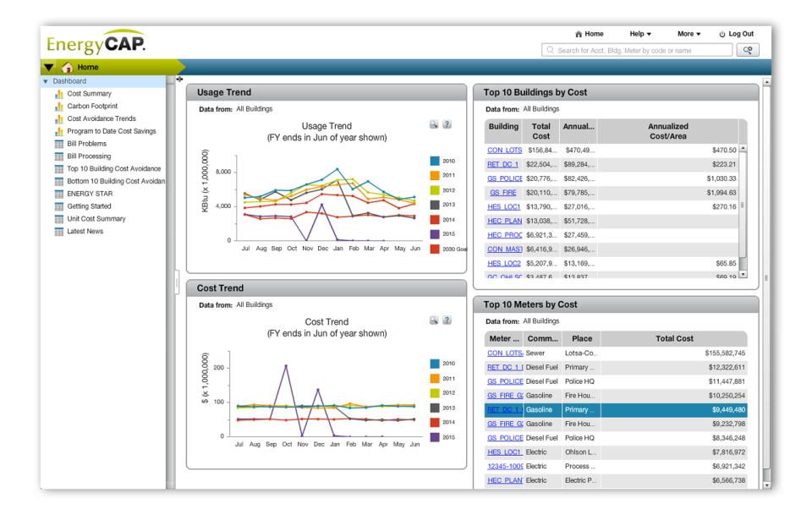The width and height of the screenshot is (812, 515).
Task: Sort by the Total Cost header in Top 10 Buildings
Action: [x=540, y=131]
